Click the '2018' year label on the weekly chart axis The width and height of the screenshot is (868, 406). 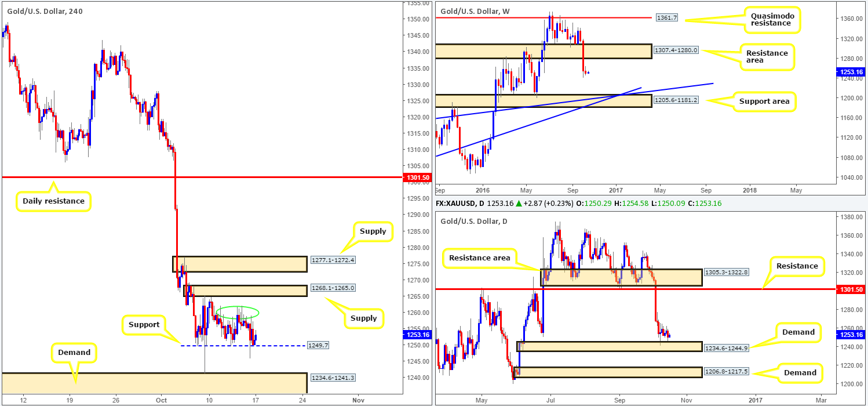[x=749, y=190]
